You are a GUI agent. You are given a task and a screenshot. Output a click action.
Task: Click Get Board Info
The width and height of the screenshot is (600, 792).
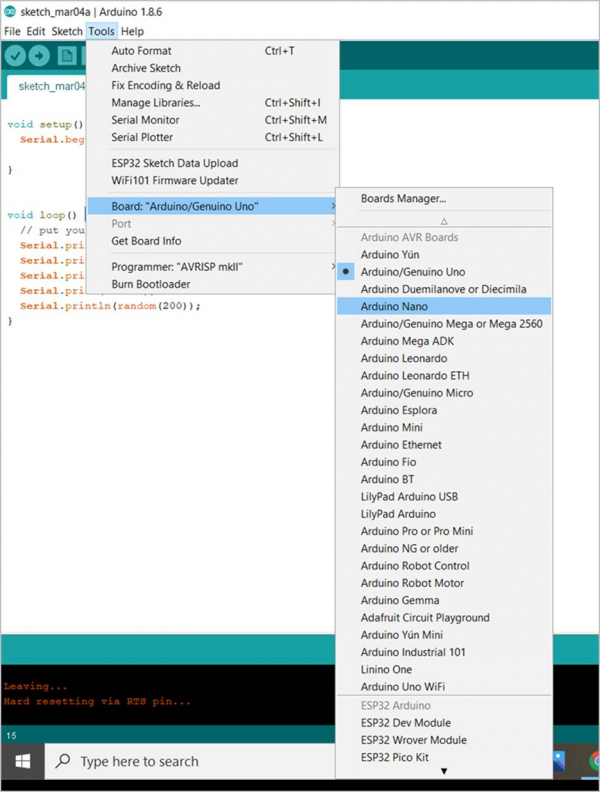(212, 241)
